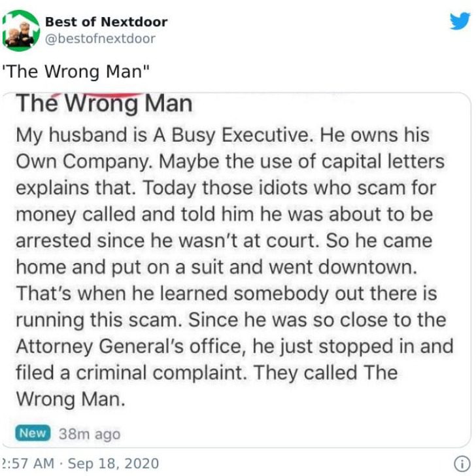The image size is (476, 476).
Task: Click the Twitter bird logo
Action: coord(460,21)
